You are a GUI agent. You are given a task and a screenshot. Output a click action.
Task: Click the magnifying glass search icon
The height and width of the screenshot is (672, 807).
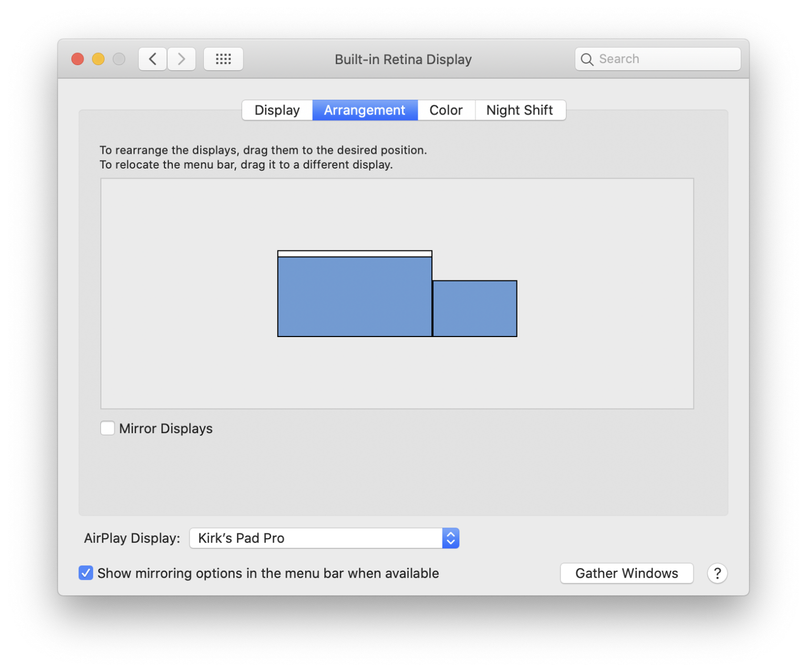[587, 59]
